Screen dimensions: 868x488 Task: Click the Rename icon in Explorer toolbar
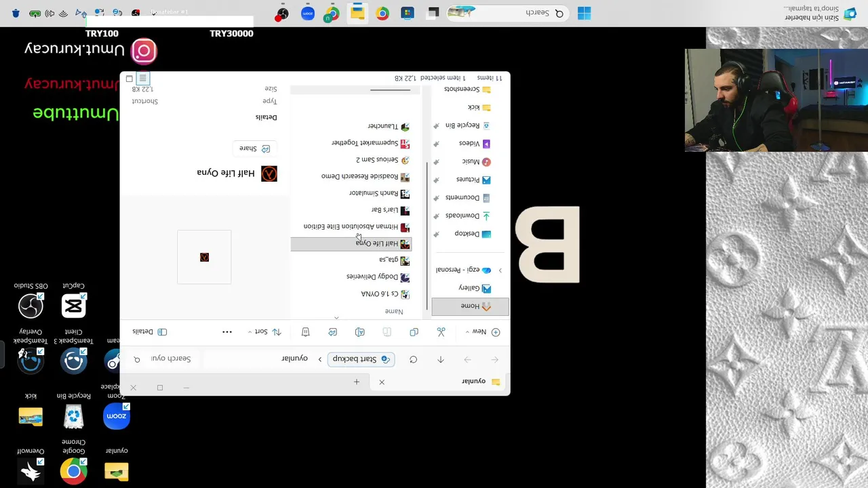tap(359, 332)
